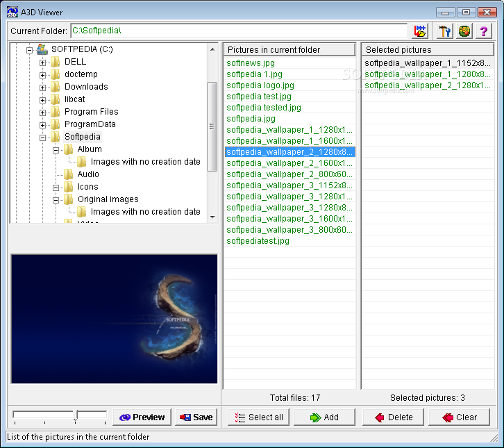Image resolution: width=504 pixels, height=448 pixels.
Task: Select softpedia_wallpaper_2_1280x1... in Selected pictures
Action: tap(428, 85)
